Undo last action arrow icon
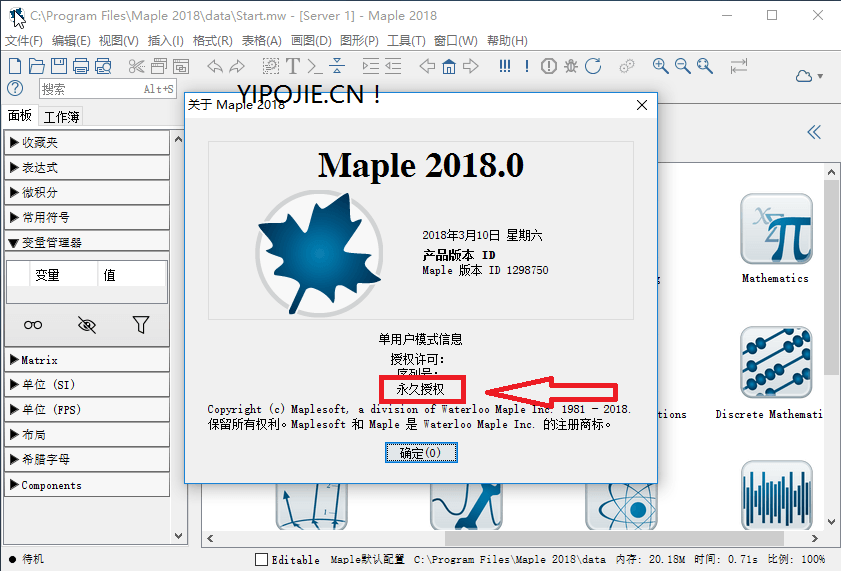 215,66
